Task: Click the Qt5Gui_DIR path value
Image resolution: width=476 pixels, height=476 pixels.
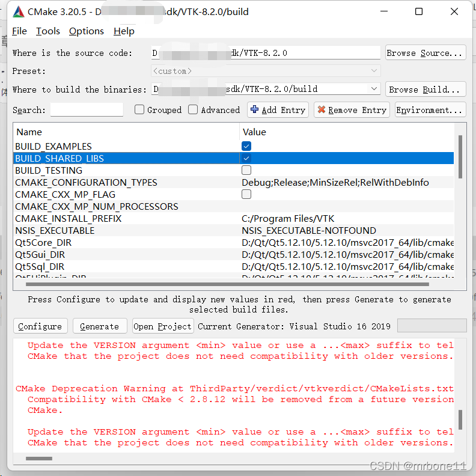Action: click(x=347, y=255)
